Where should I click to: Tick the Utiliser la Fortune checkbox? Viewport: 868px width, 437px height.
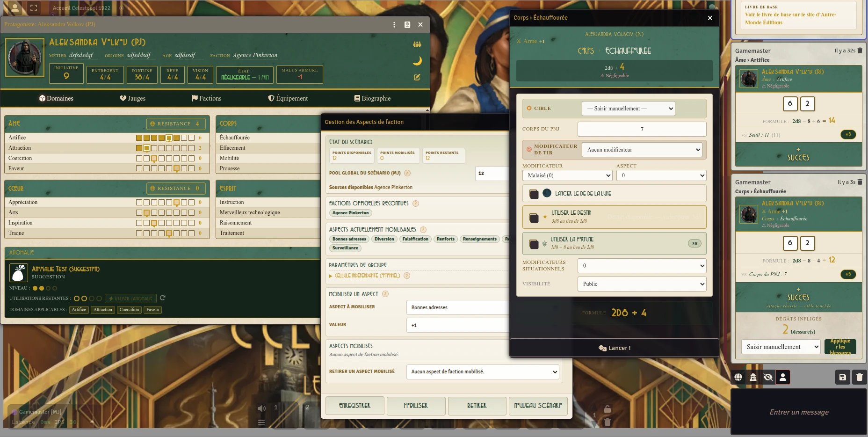click(x=534, y=244)
